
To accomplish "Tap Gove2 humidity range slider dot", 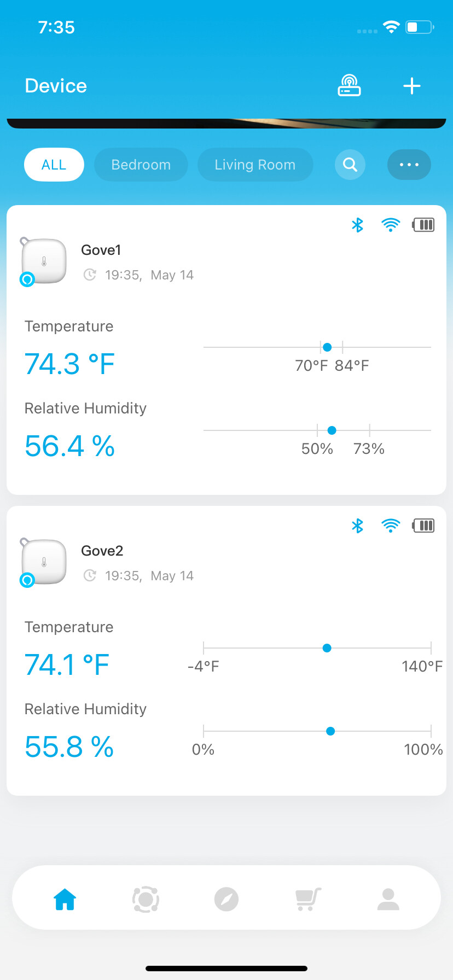I will (x=330, y=731).
